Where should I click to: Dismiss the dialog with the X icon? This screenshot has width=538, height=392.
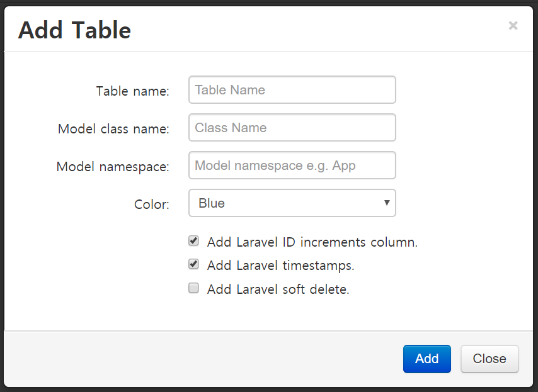coord(513,26)
